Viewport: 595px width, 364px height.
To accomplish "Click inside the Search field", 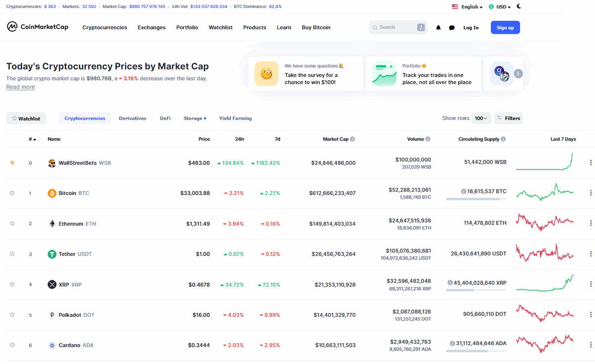I will click(398, 27).
